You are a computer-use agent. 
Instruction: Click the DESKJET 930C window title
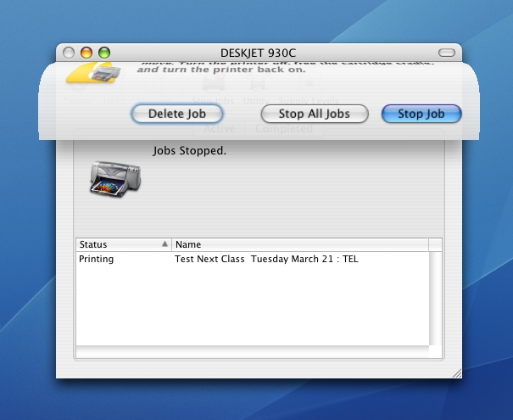click(x=258, y=53)
